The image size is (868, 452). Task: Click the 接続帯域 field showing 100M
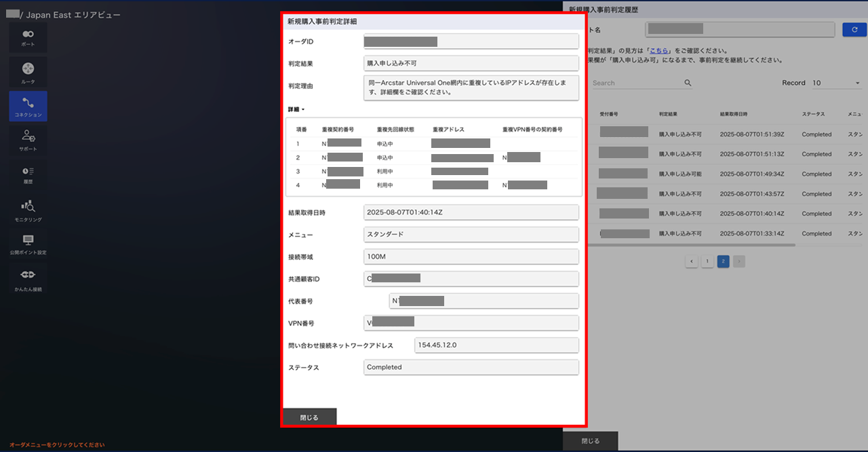point(471,257)
